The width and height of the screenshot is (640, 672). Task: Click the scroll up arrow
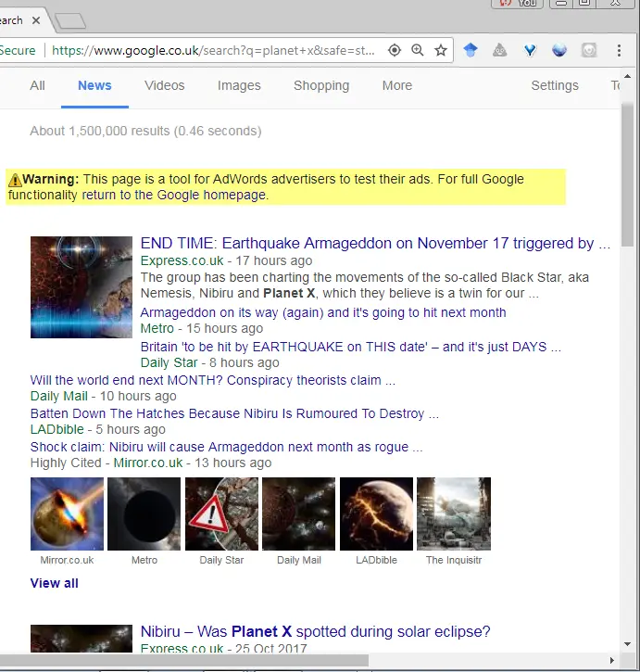[628, 76]
